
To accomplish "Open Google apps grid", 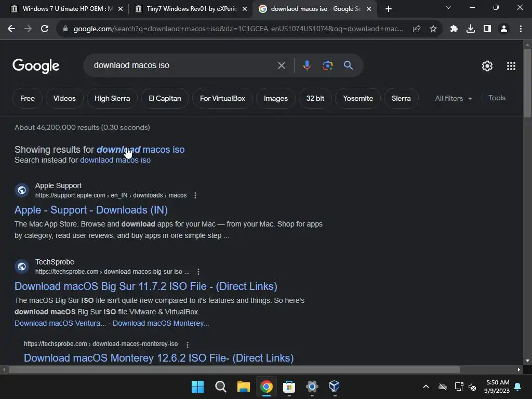I will (x=511, y=66).
